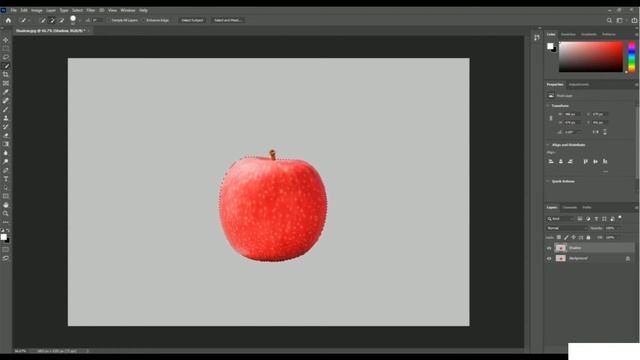Open the Window menu
This screenshot has height=360, width=640.
[x=128, y=10]
